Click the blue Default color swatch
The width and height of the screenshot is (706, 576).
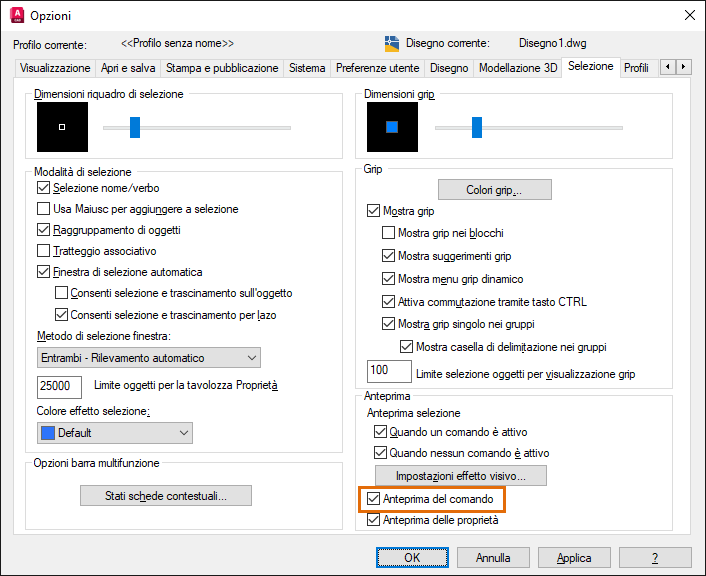[x=48, y=433]
